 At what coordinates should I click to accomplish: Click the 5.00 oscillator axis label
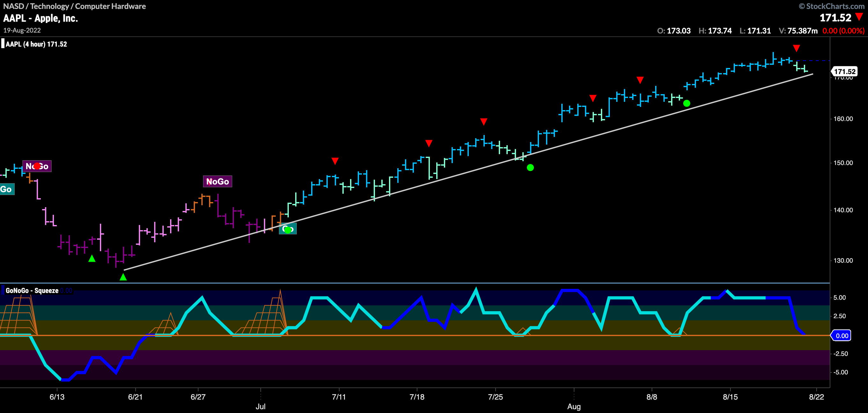point(839,298)
